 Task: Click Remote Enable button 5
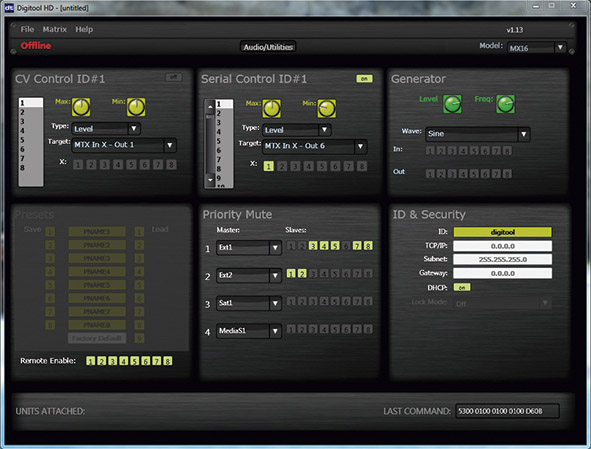pyautogui.click(x=135, y=361)
